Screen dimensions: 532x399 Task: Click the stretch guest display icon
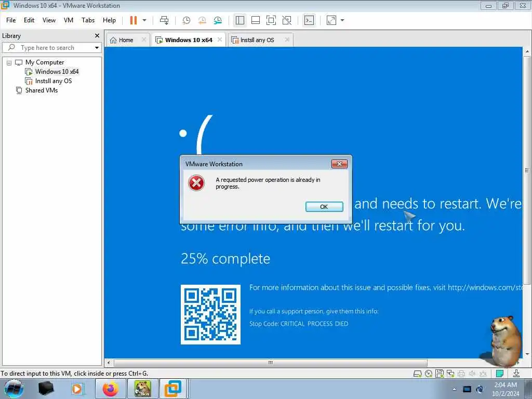coord(331,20)
